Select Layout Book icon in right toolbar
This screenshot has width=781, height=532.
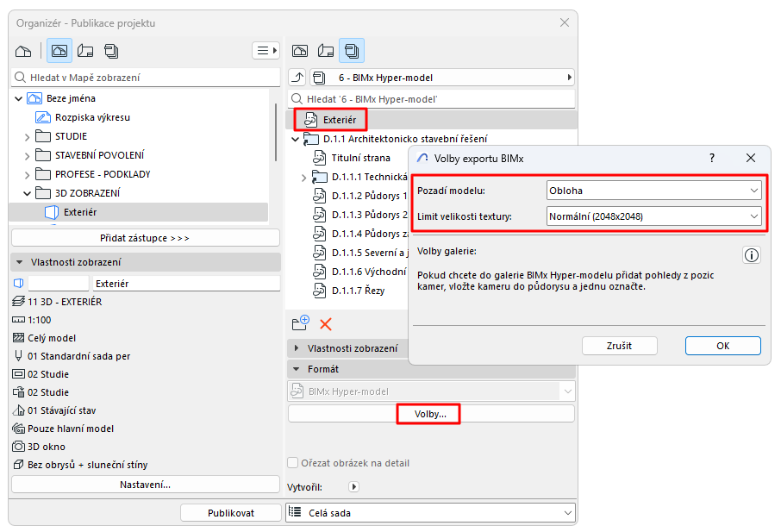(326, 51)
